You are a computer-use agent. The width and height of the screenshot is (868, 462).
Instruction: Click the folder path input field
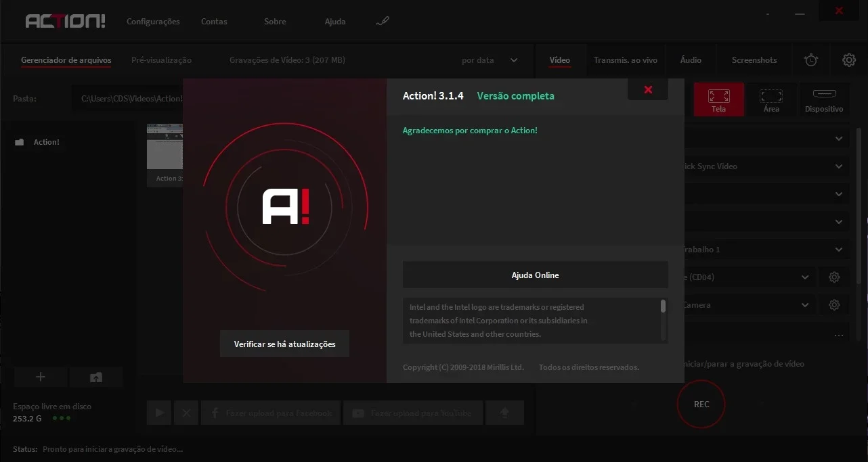coord(127,99)
